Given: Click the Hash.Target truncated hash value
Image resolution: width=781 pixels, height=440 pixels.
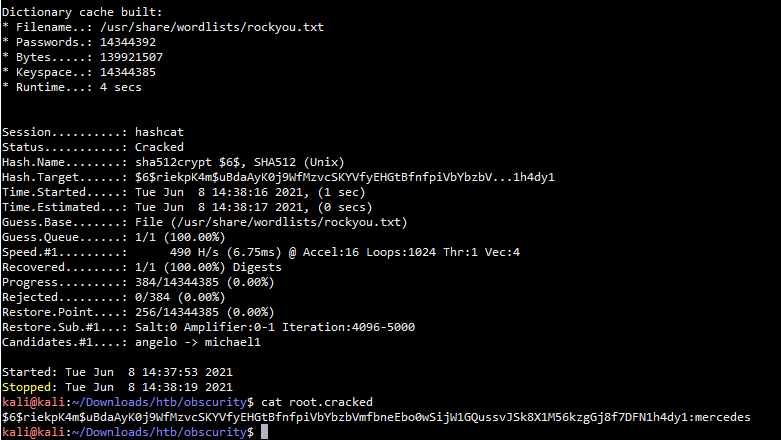Looking at the screenshot, I should pyautogui.click(x=345, y=177).
